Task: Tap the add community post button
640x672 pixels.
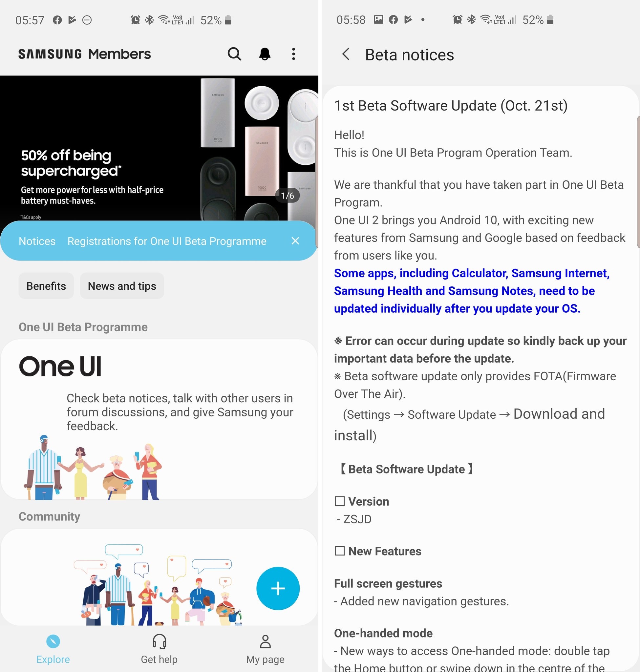Action: point(278,589)
